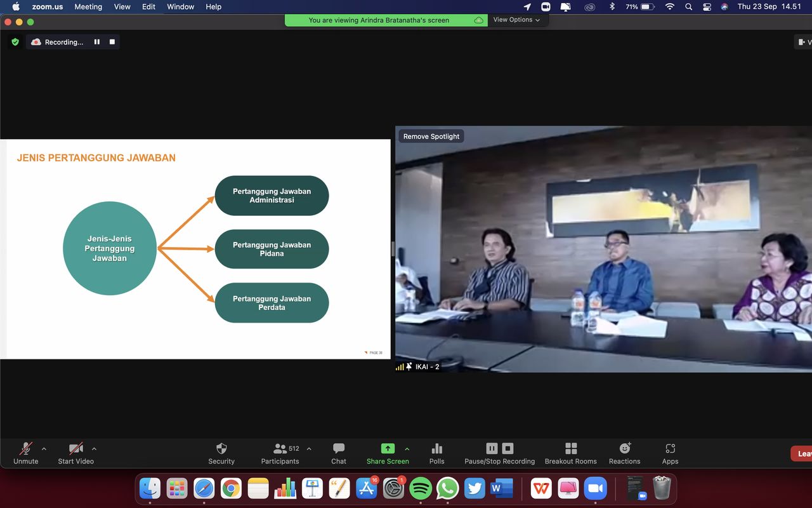The width and height of the screenshot is (812, 508).
Task: Open Safari from the Dock
Action: tap(204, 488)
